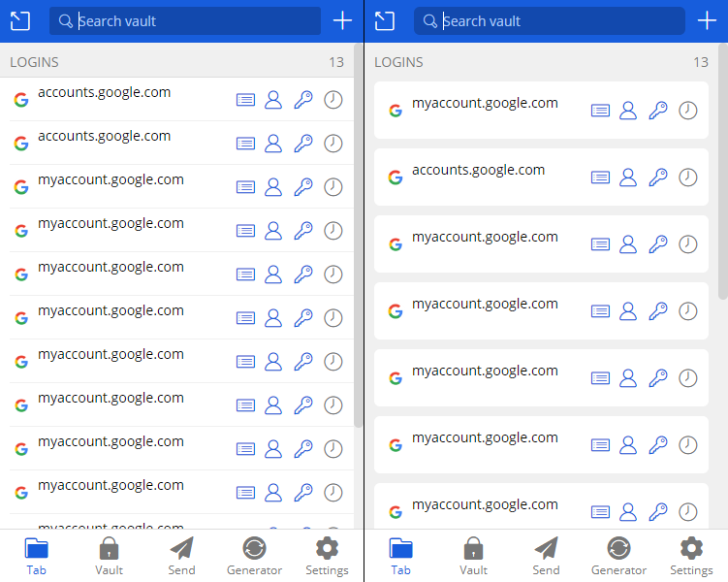Copy password of first left myaccount.google.com entry

coord(303,187)
